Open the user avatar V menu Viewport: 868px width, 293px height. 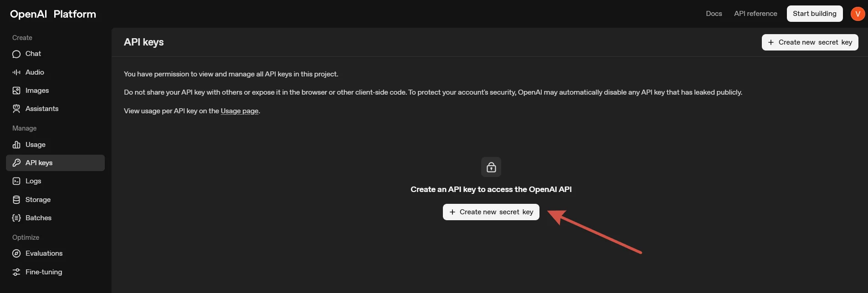point(858,14)
